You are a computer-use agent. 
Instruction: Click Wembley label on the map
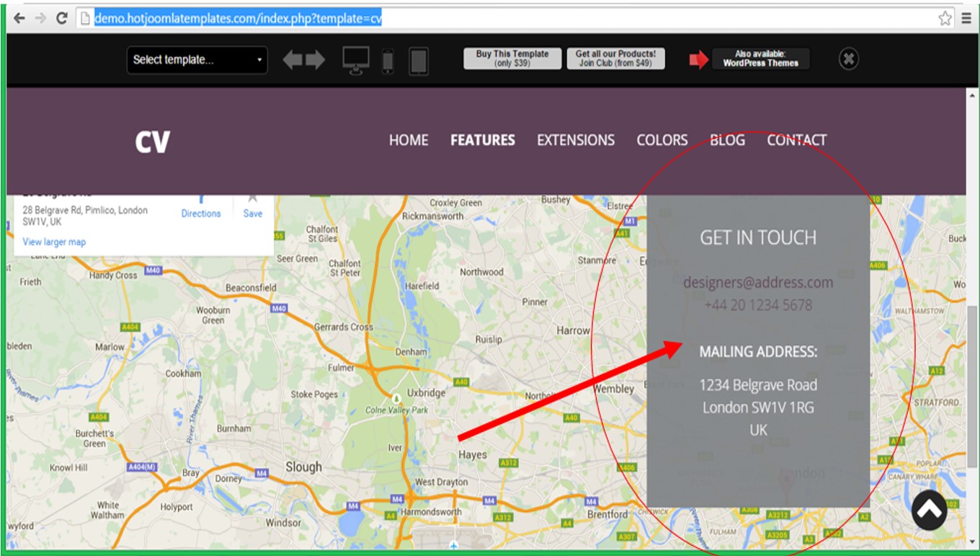click(613, 389)
